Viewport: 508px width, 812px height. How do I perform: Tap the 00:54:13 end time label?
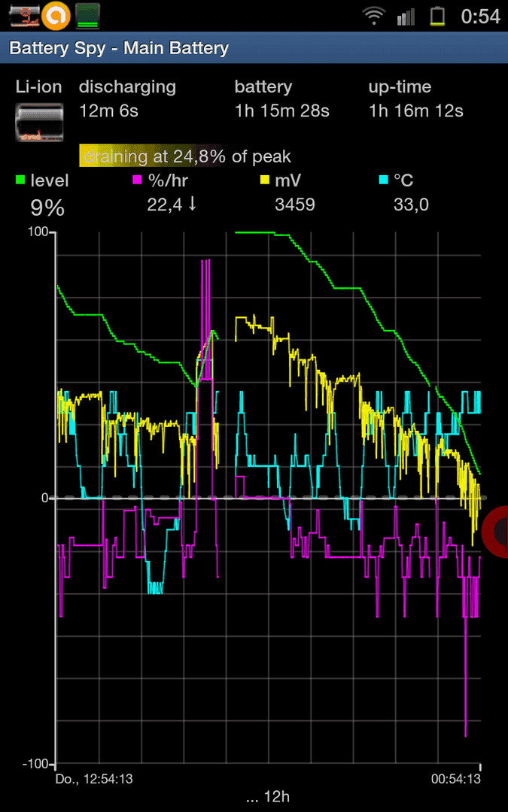click(x=455, y=779)
